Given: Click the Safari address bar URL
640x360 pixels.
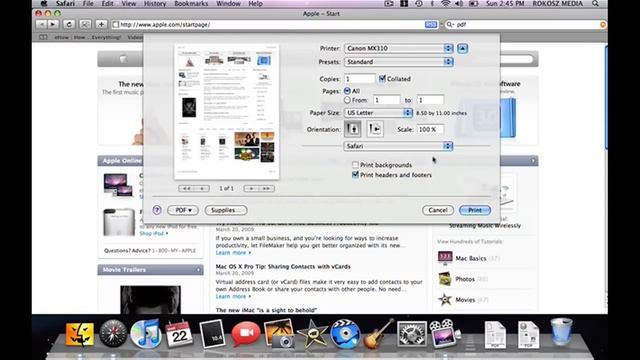Looking at the screenshot, I should [269, 24].
